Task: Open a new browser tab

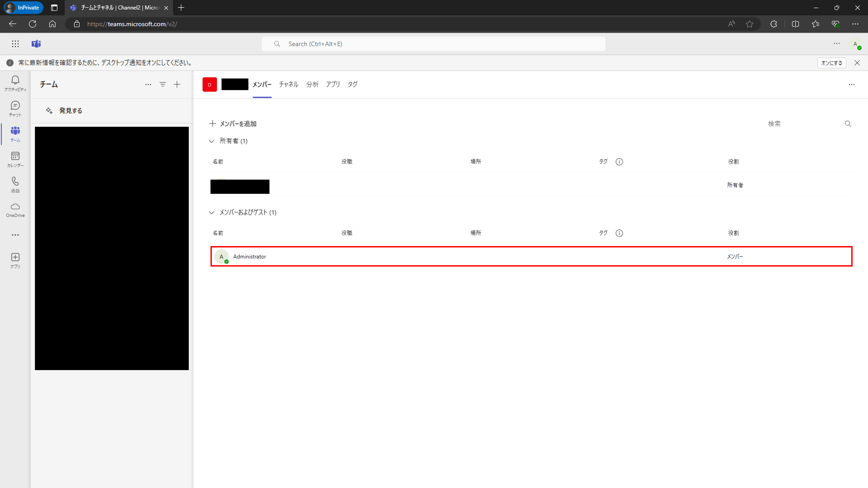Action: pos(181,7)
